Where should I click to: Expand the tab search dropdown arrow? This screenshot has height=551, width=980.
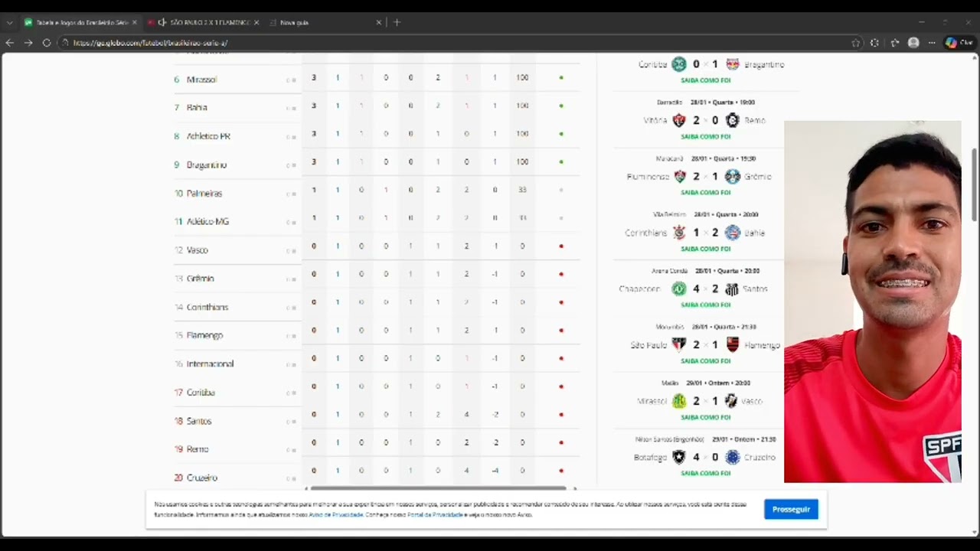click(x=9, y=22)
